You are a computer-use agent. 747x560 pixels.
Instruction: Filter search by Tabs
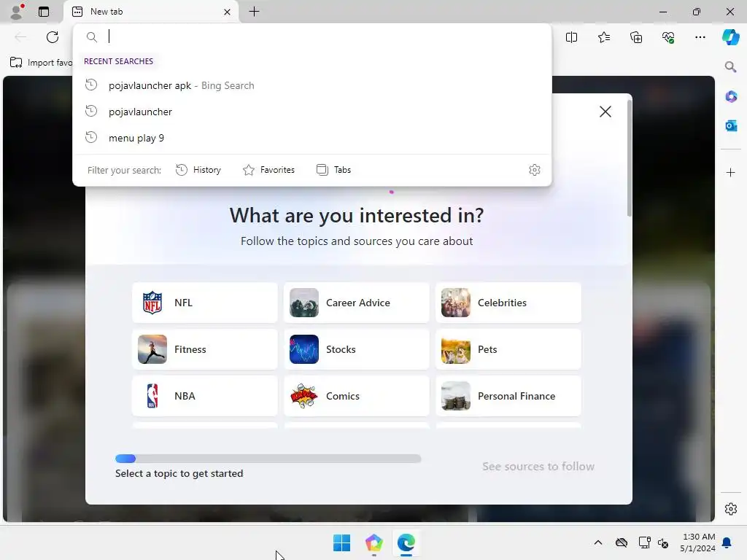coord(333,170)
